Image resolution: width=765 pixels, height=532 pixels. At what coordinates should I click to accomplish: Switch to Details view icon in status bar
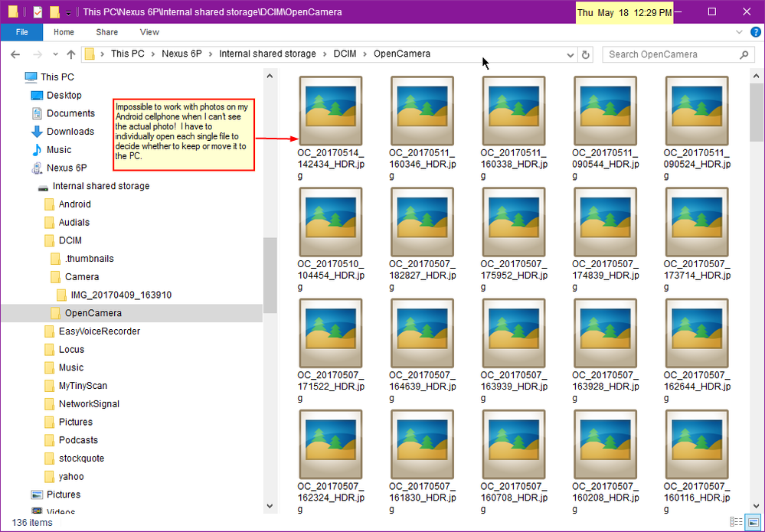(x=737, y=523)
